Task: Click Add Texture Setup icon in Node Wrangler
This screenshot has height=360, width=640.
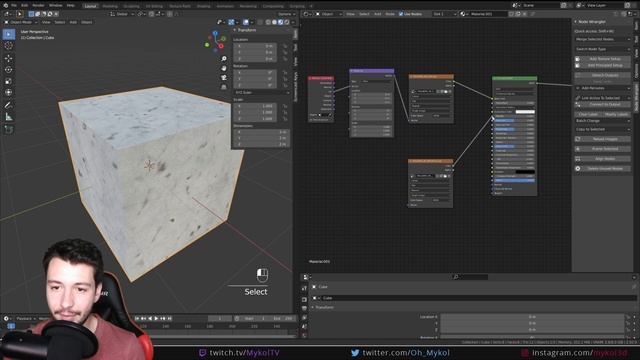Action: click(x=578, y=59)
